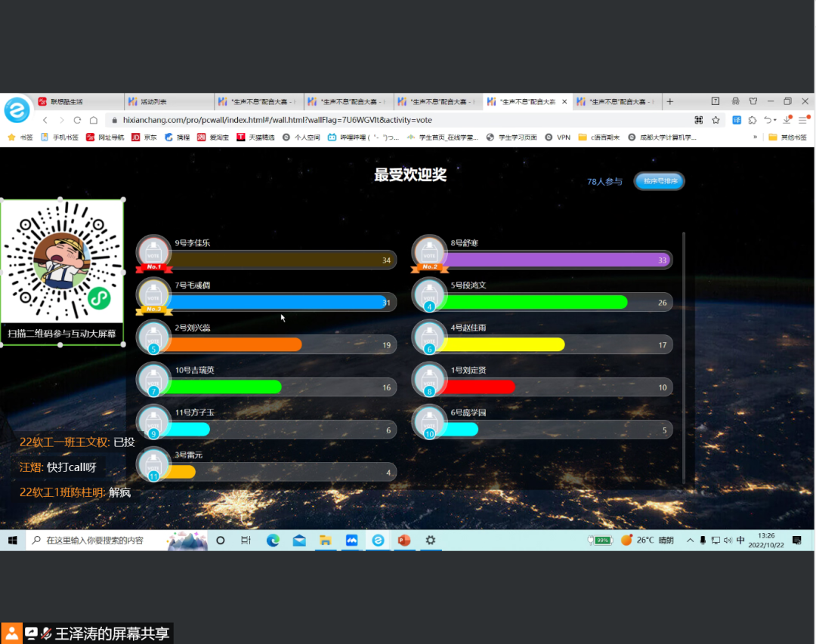Reload the page with the refresh icon
Screen dimensions: 816x644
coord(77,120)
